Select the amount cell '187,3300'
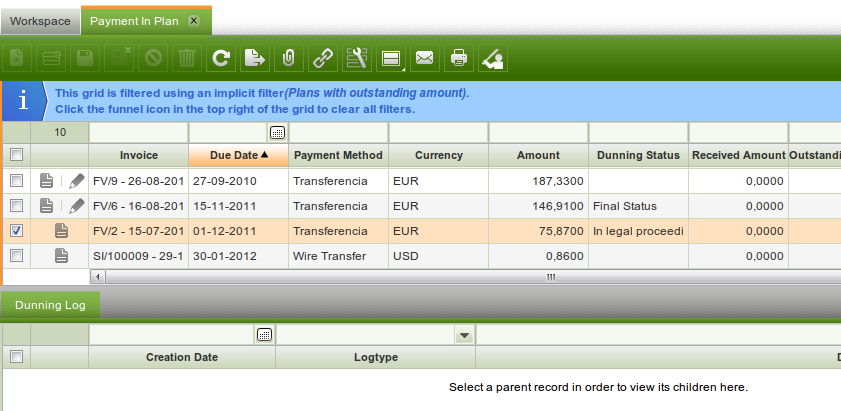This screenshot has height=411, width=841. click(x=538, y=181)
